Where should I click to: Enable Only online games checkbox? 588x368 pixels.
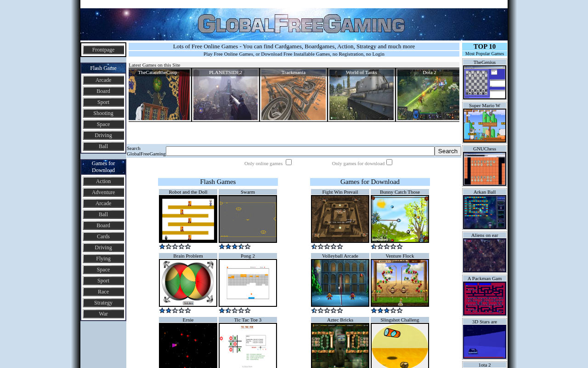click(288, 162)
